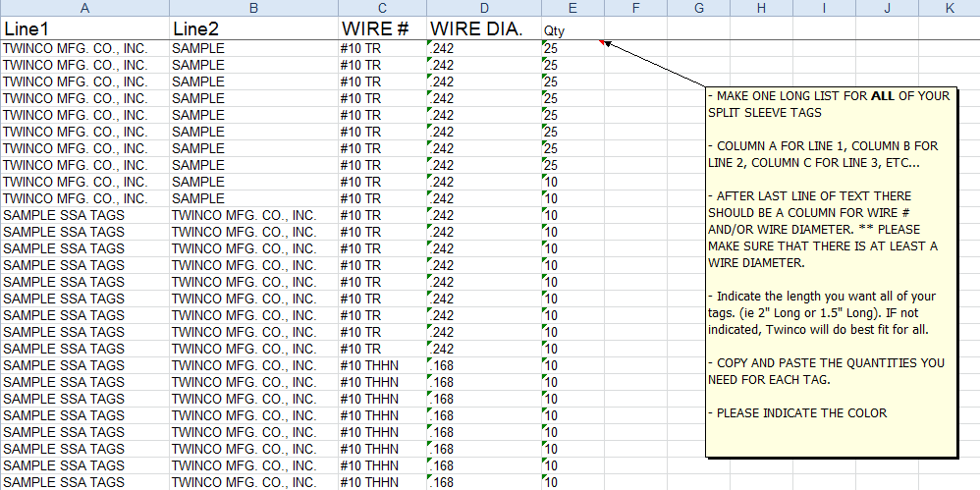Click the "Line1" header cell
Image resolution: width=980 pixels, height=490 pixels.
pyautogui.click(x=84, y=28)
